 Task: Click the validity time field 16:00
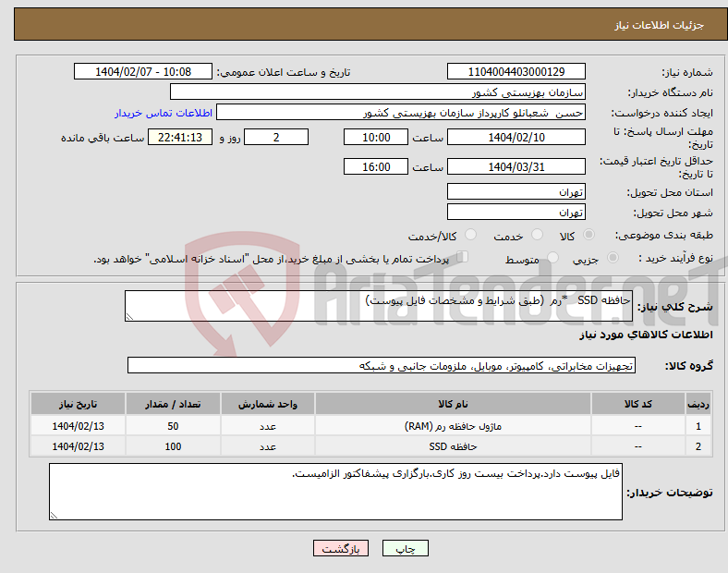click(376, 166)
